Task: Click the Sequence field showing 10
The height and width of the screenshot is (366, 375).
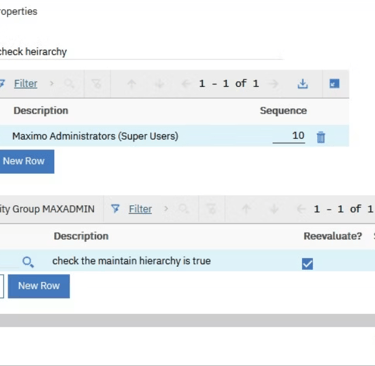Action: point(289,136)
